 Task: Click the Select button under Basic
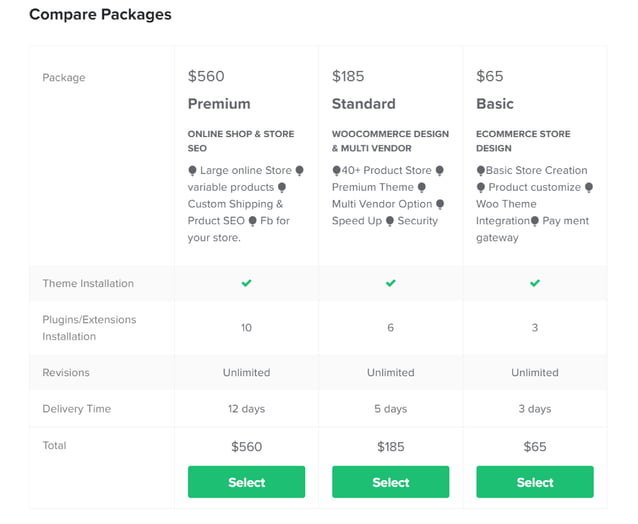pyautogui.click(x=534, y=482)
